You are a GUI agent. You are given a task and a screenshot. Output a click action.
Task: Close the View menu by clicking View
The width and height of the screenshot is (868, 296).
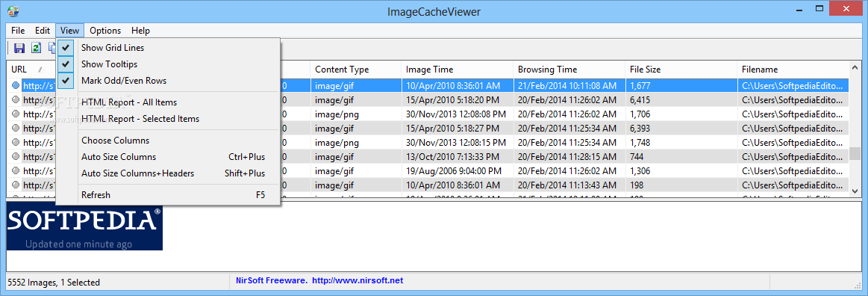coord(69,31)
